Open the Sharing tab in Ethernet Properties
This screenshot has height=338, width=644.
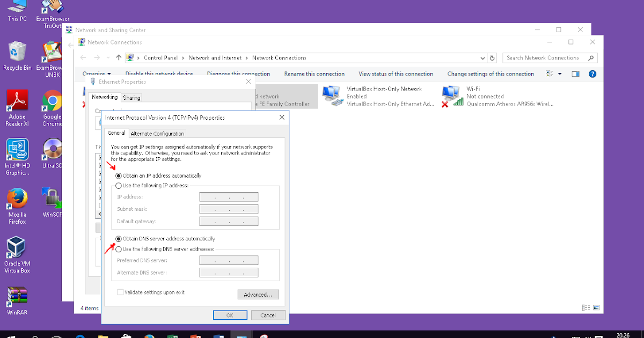coord(131,97)
